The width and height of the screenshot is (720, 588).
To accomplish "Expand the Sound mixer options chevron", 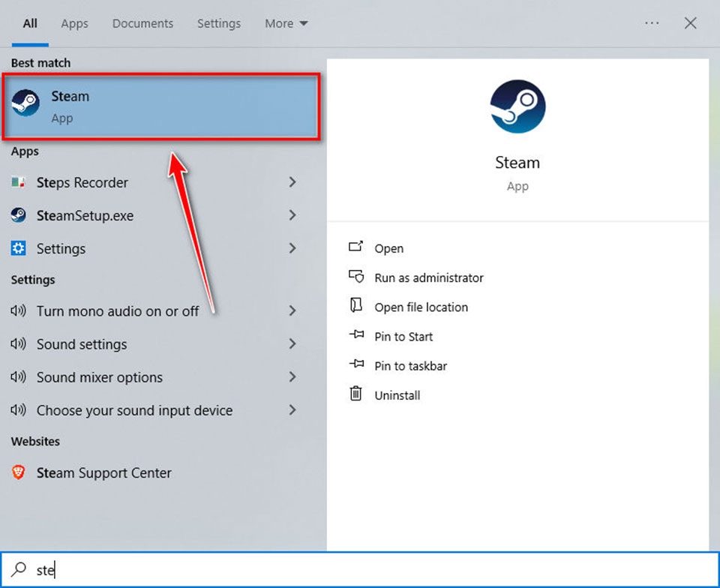I will click(x=292, y=376).
